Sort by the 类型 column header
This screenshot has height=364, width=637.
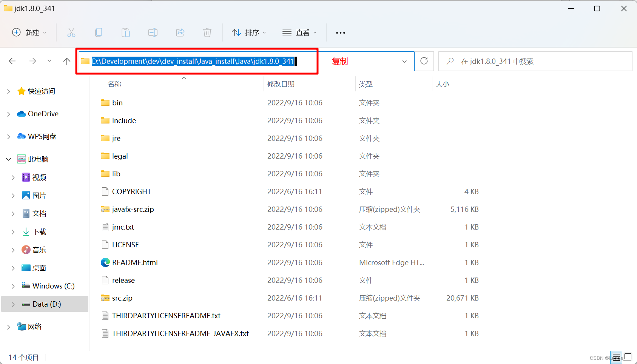pos(366,84)
